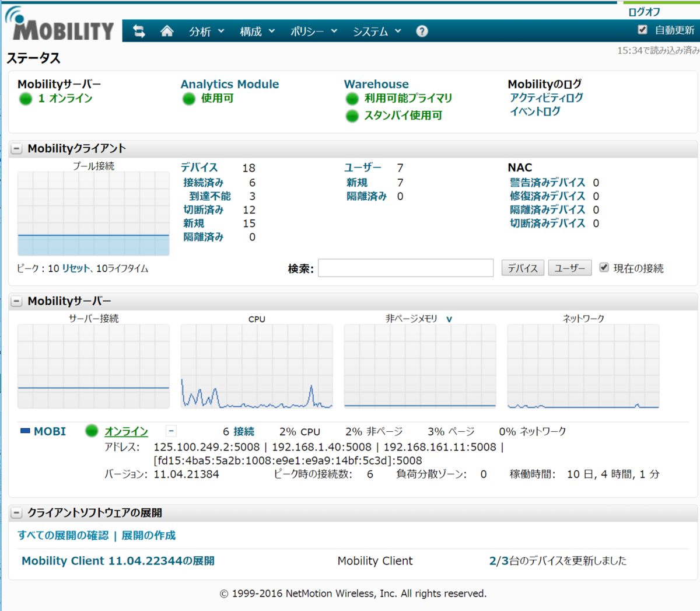700x611 pixels.
Task: Click green dot beside スタンバイ使用可
Action: click(352, 116)
